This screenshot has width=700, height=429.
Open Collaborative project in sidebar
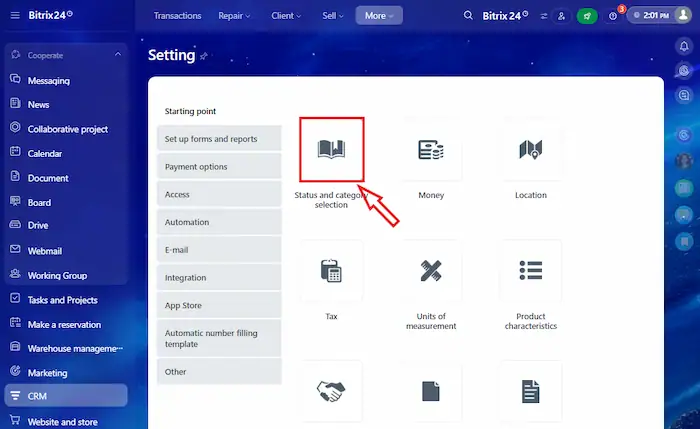click(66, 129)
